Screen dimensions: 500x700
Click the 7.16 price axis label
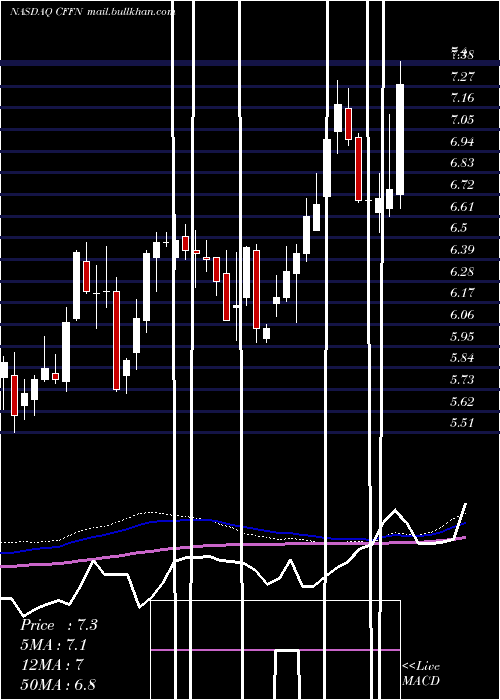pos(462,98)
